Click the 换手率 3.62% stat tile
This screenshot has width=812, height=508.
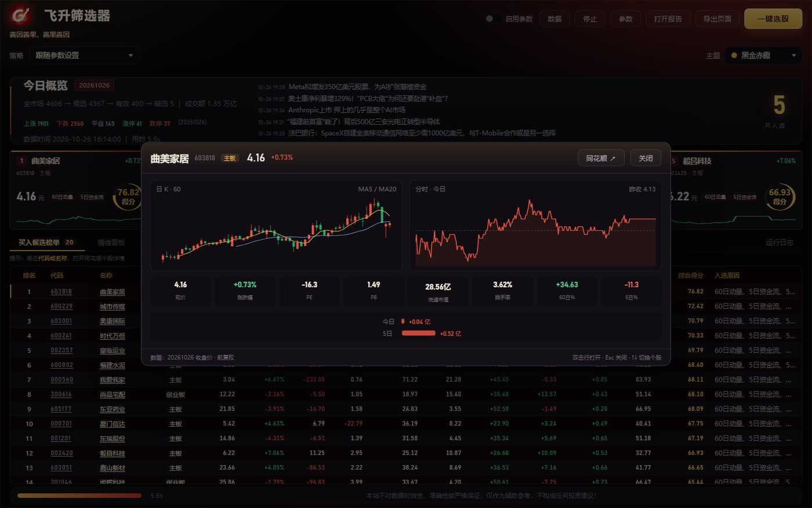[x=502, y=291]
